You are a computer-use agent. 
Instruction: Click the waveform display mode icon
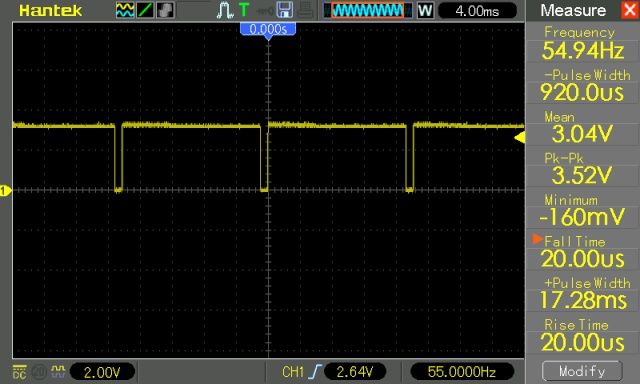click(x=125, y=10)
